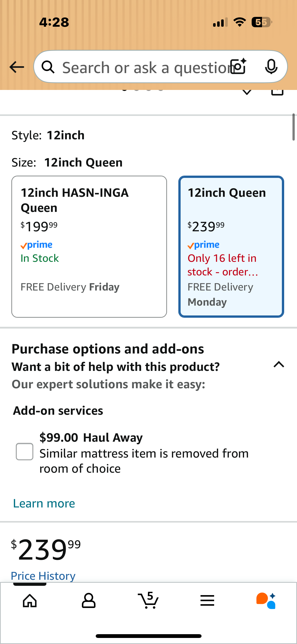Tap the search magnifier icon

coord(48,67)
